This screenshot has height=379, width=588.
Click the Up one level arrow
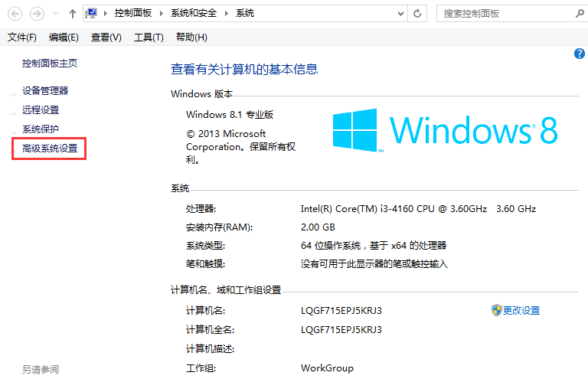(x=72, y=14)
